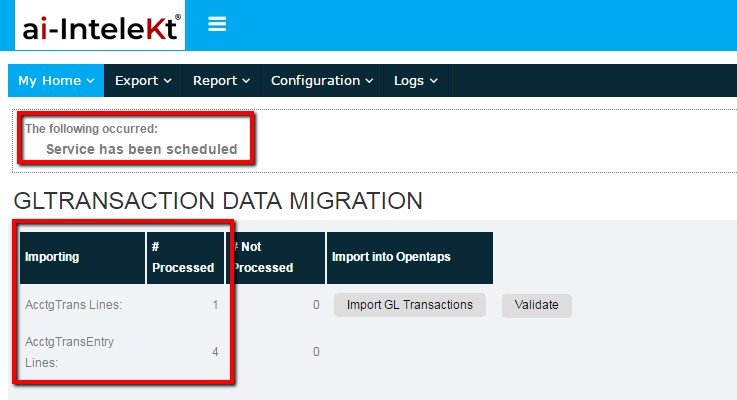
Task: Click the Import GL Transactions button
Action: [x=410, y=305]
